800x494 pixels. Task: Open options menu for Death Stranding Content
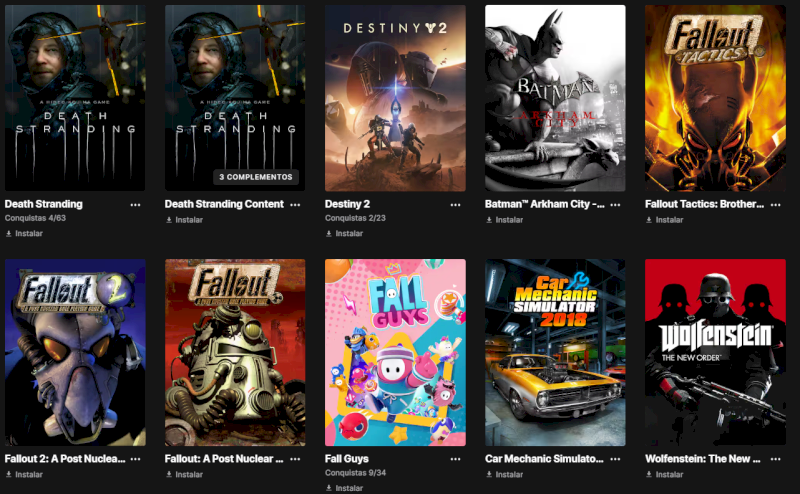coord(295,205)
